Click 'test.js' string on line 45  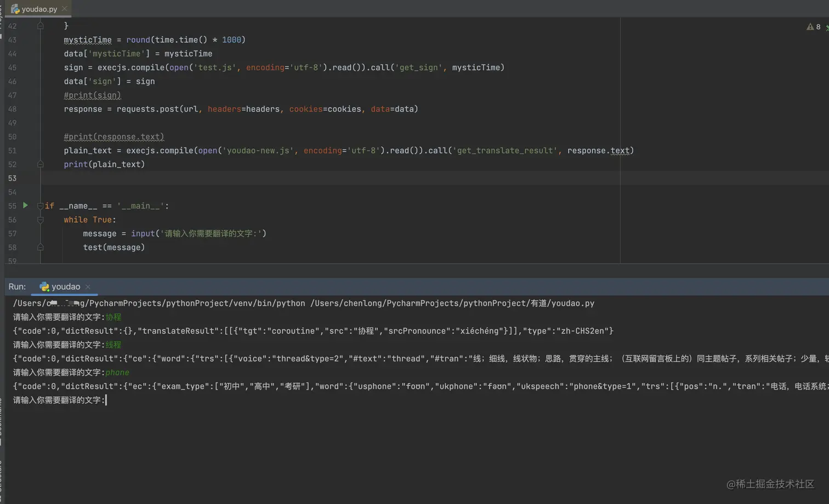214,67
